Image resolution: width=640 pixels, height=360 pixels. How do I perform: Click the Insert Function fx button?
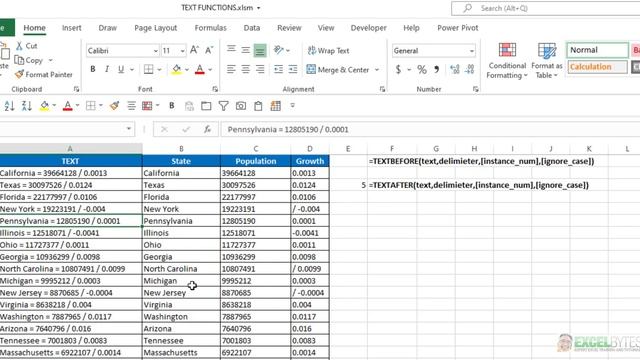coord(207,129)
